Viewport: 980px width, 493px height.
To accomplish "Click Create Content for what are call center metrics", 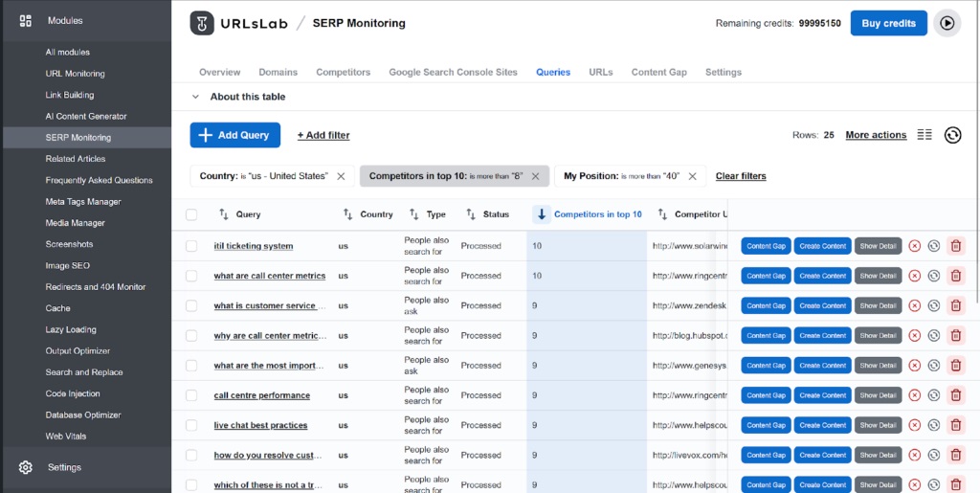I will tap(822, 276).
